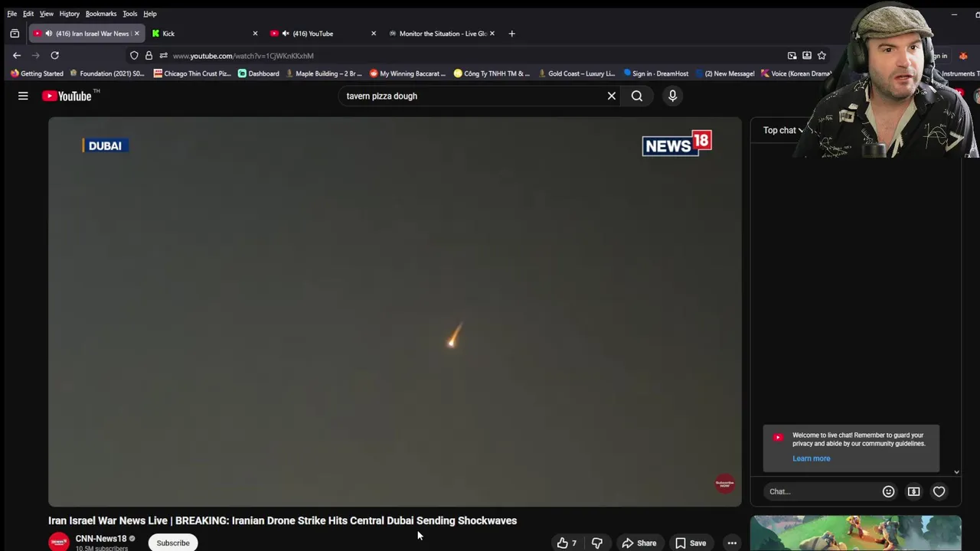This screenshot has height=551, width=980.
Task: Share the News18 live video
Action: pos(639,543)
